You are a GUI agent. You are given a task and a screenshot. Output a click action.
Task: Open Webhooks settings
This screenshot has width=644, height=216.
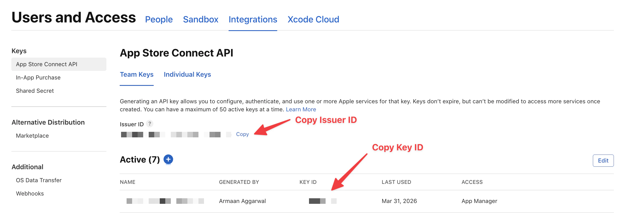[x=30, y=193]
